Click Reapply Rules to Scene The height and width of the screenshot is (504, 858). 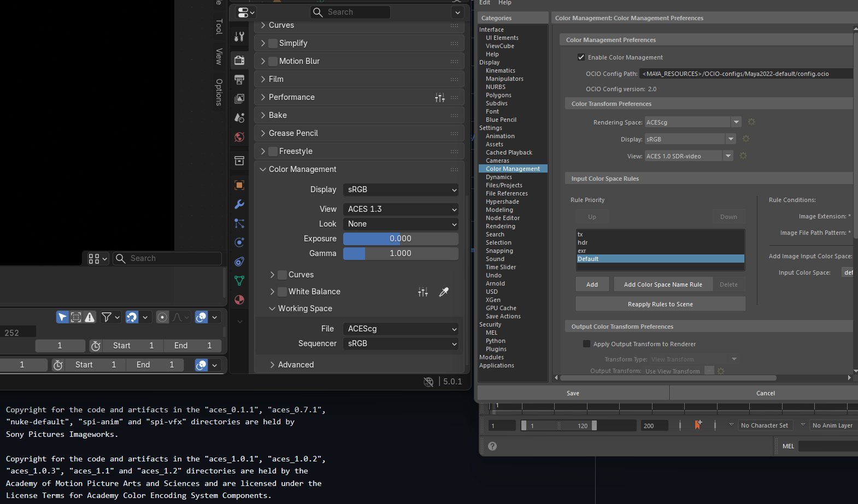coord(660,304)
